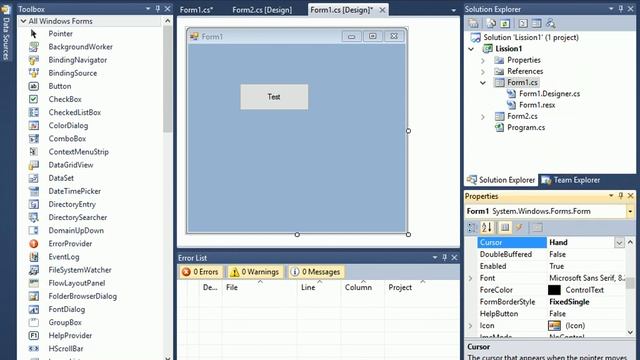Choose BindingNavigator from the Toolbox
The width and height of the screenshot is (640, 360).
78,60
